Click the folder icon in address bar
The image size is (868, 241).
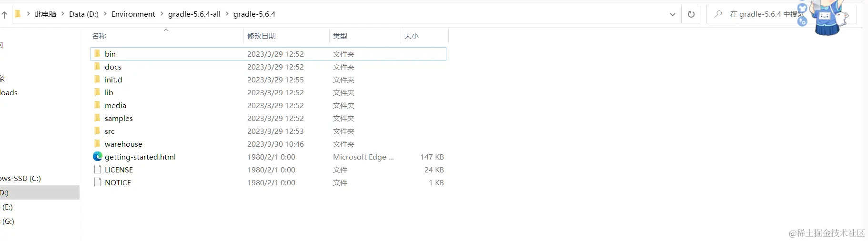(18, 14)
